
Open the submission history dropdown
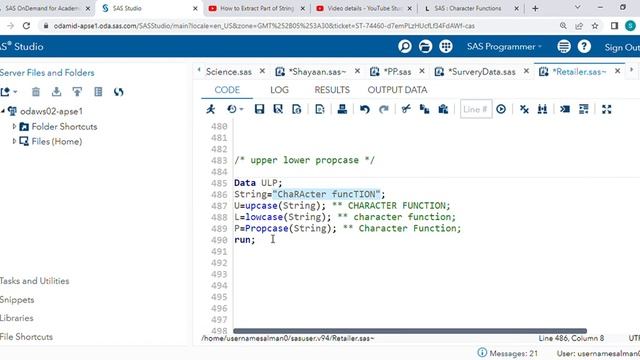(x=235, y=109)
